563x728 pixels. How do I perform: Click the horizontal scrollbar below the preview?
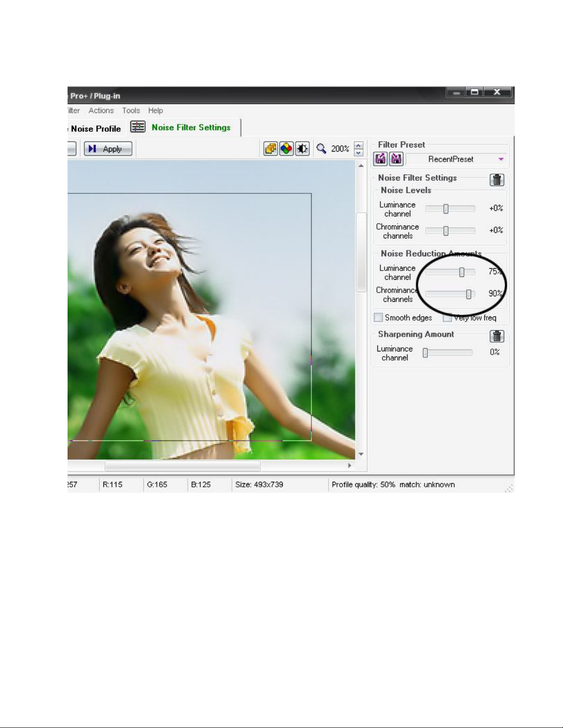tap(182, 466)
